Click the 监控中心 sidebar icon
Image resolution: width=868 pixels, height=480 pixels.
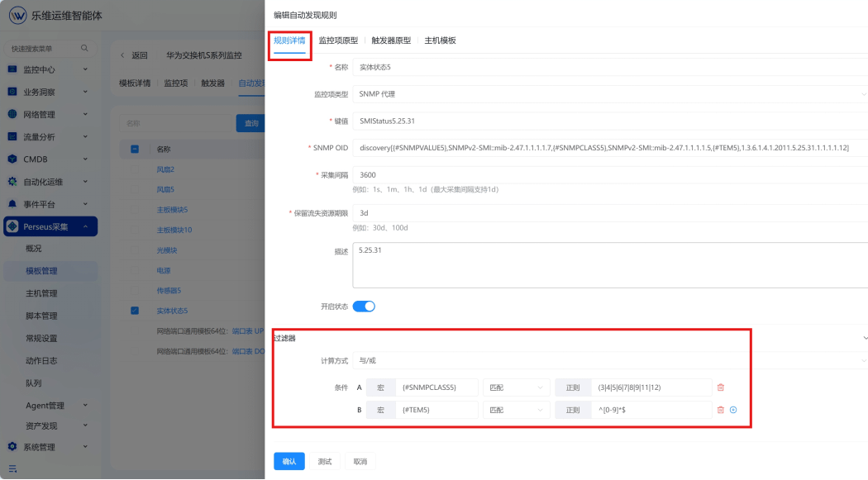coord(12,69)
